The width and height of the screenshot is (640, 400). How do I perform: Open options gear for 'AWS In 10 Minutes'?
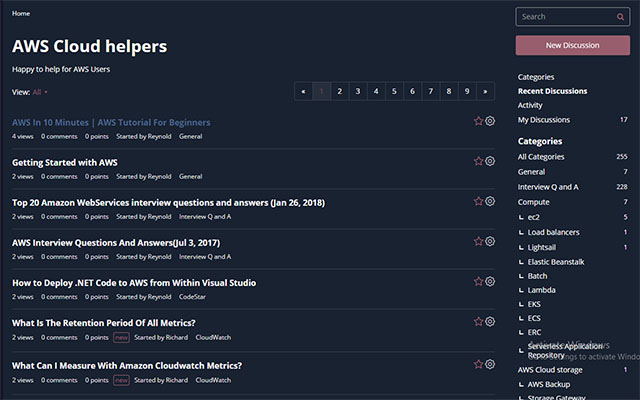490,121
